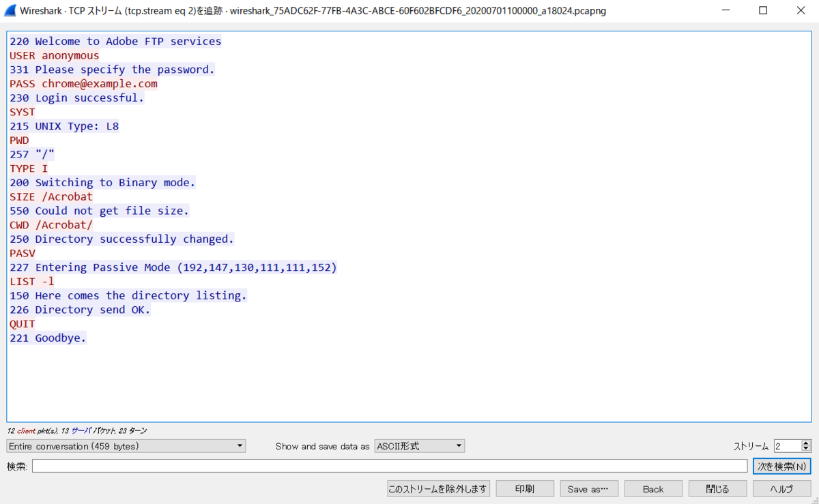
Task: Click the '257 "/"' response line
Action: (32, 155)
